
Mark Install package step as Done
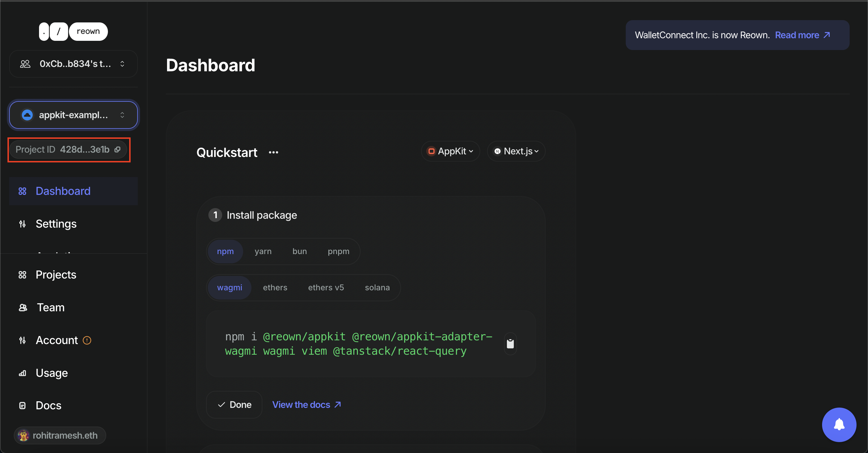[235, 404]
